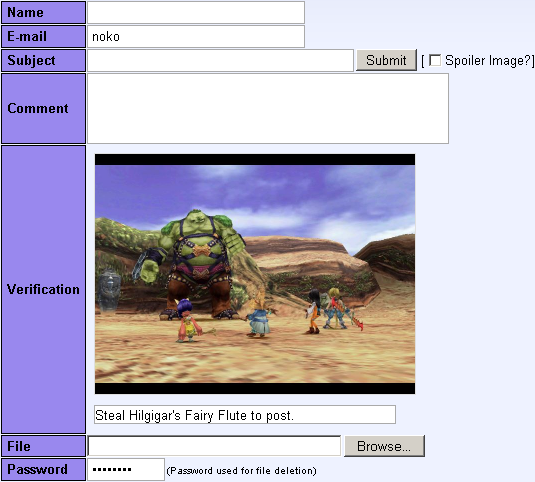
Task: Click into the Subject text field
Action: (x=220, y=60)
